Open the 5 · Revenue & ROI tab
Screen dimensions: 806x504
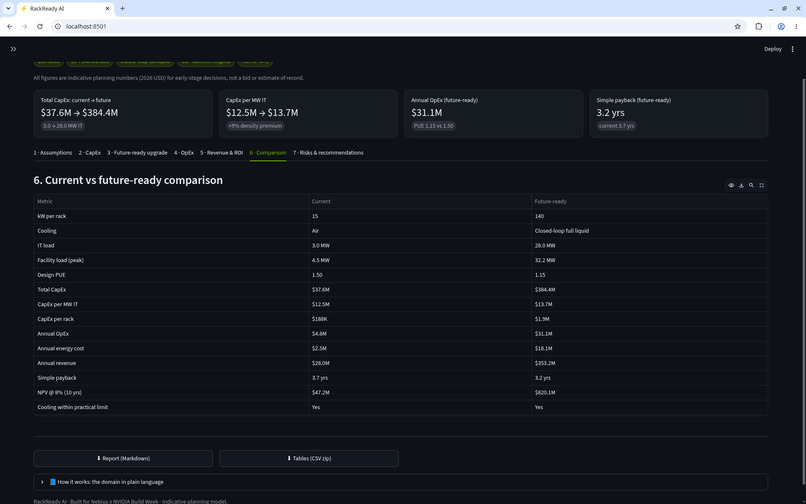(x=222, y=153)
